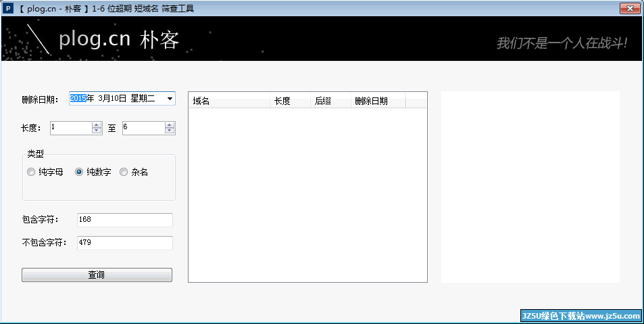Click the plog.cn app icon in title bar

point(9,8)
